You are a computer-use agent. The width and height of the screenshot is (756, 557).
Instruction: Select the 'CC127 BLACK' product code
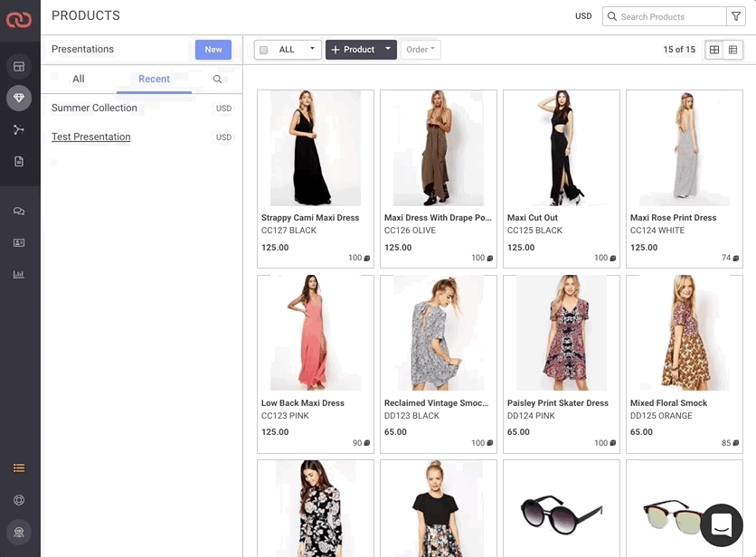(x=288, y=231)
